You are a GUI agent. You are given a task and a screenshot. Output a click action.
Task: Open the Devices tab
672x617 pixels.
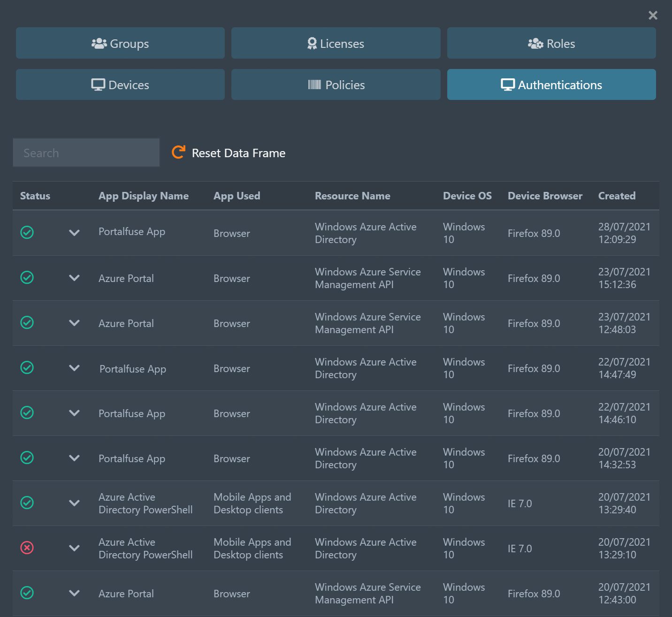(x=120, y=84)
